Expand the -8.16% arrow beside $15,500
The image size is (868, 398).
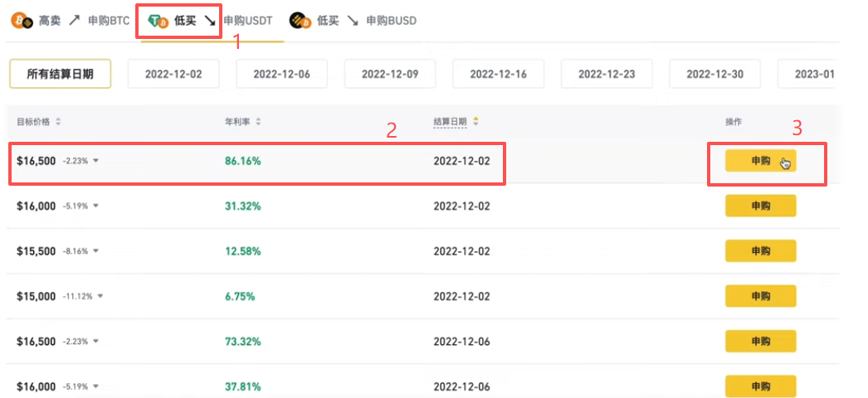click(x=95, y=251)
